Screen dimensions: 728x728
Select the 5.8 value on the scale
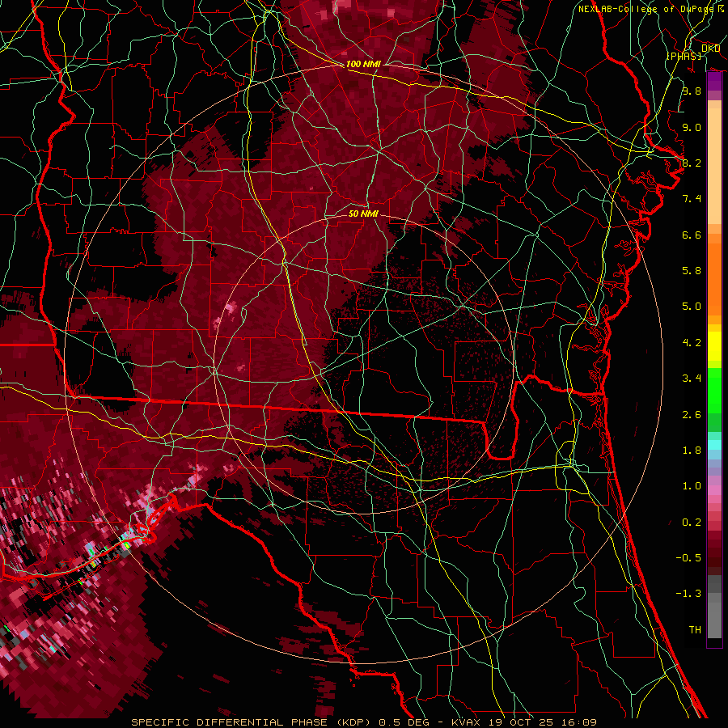[x=692, y=271]
